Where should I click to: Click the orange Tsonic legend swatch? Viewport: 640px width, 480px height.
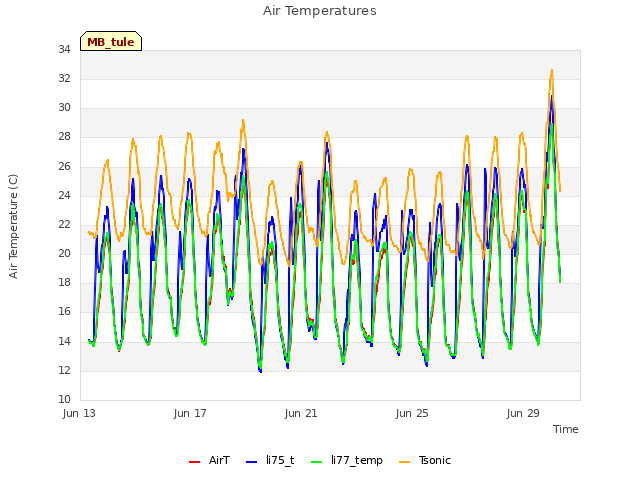click(x=404, y=462)
